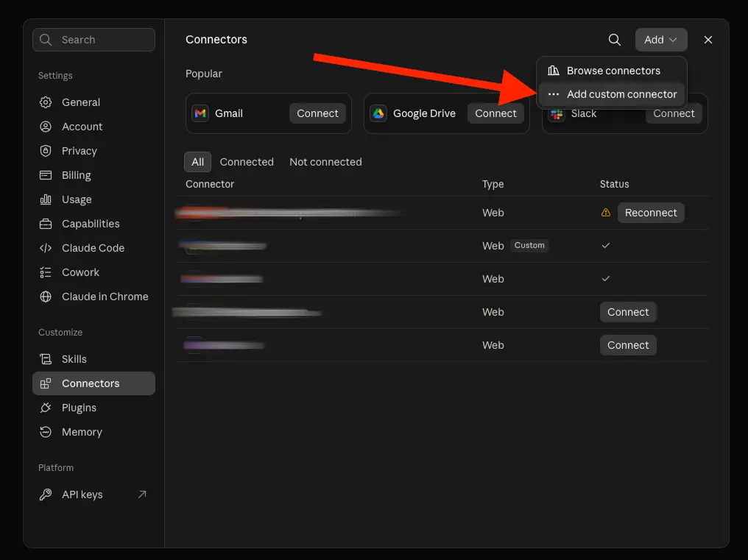
Task: Click the API keys key icon
Action: click(46, 495)
